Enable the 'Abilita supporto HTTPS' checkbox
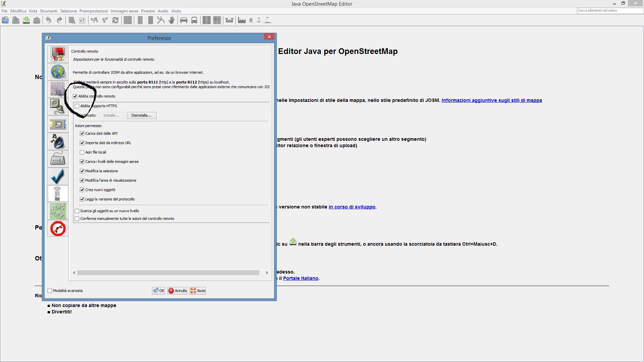This screenshot has height=362, width=644. pyautogui.click(x=77, y=106)
